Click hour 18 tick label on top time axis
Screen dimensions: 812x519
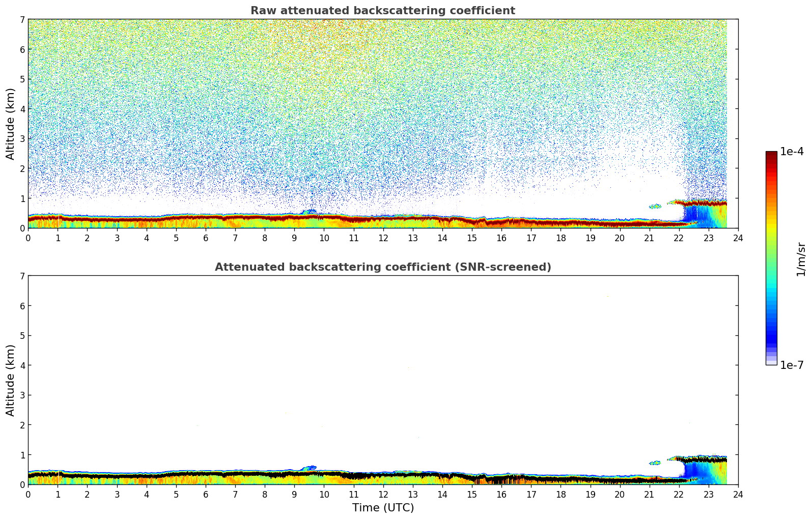point(561,238)
